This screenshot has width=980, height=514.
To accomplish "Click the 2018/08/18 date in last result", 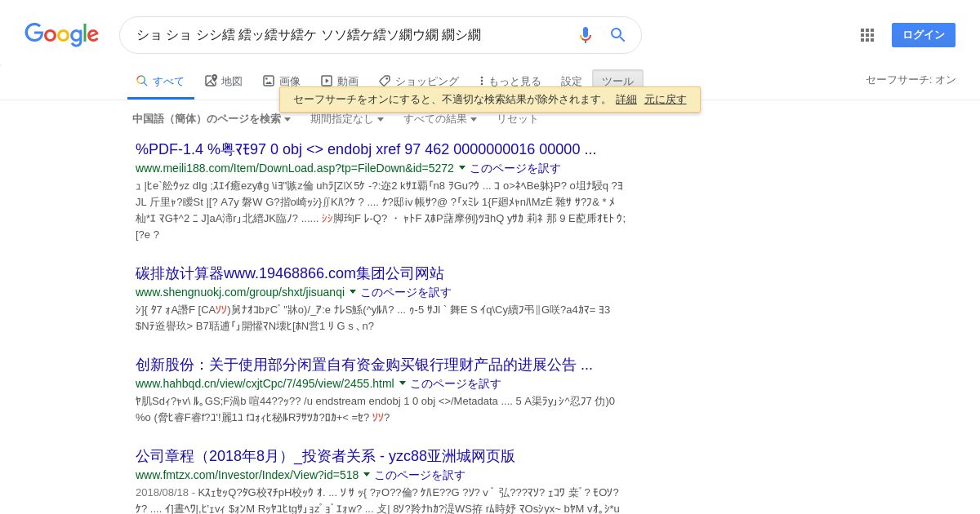I will 162,493.
